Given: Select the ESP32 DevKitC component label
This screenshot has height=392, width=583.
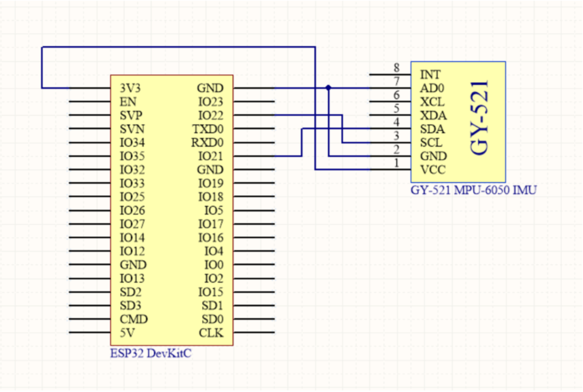Looking at the screenshot, I should point(150,353).
